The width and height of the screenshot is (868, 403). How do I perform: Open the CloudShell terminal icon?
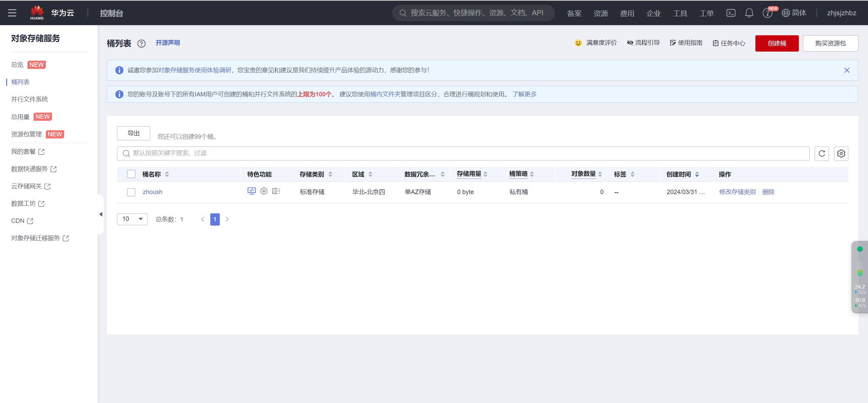[731, 13]
